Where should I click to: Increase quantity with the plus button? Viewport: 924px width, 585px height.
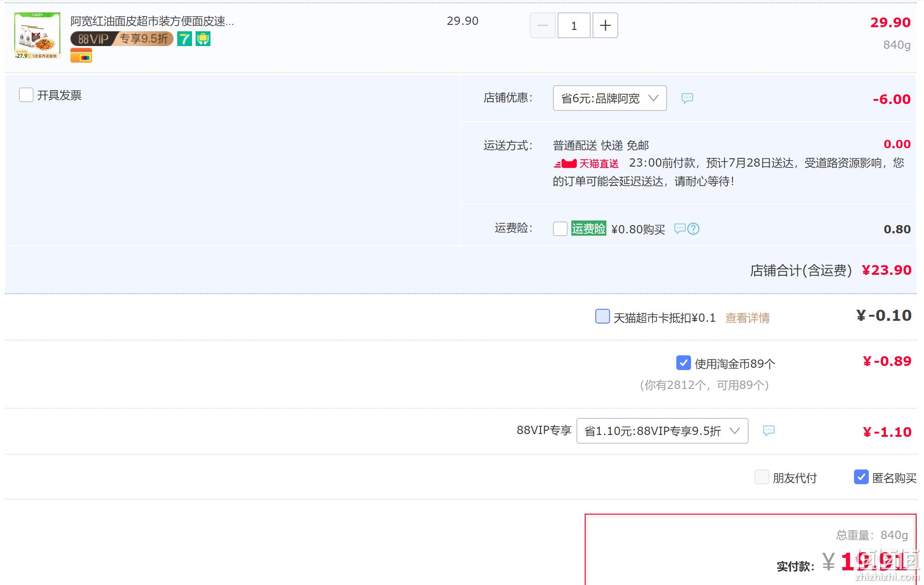605,25
